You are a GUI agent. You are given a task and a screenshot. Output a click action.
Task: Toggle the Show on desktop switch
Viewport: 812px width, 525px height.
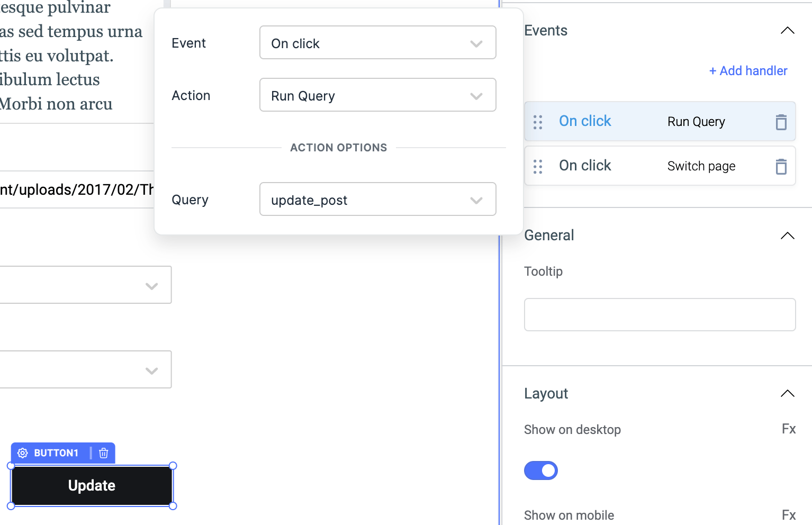pyautogui.click(x=540, y=470)
